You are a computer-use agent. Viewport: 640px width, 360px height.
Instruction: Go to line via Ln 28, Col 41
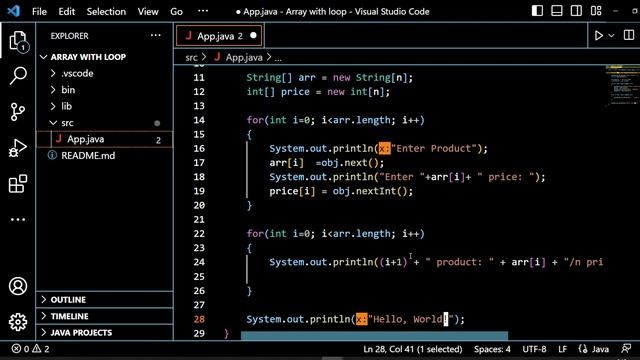pos(413,349)
